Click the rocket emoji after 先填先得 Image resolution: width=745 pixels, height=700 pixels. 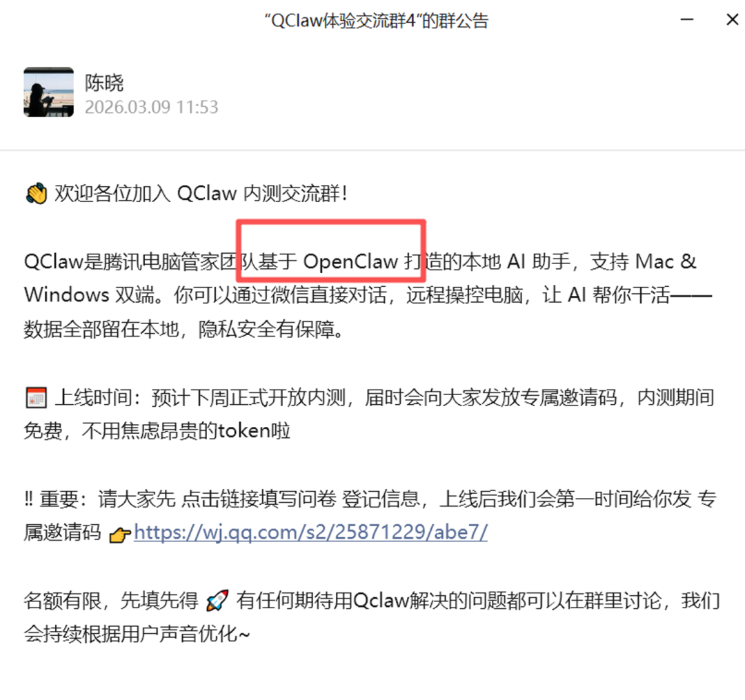217,601
